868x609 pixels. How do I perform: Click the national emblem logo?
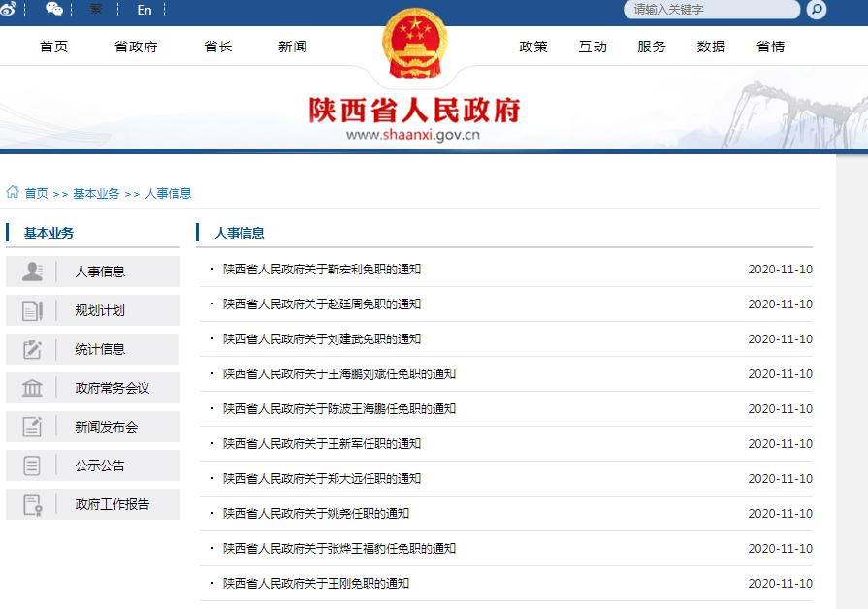tap(415, 44)
